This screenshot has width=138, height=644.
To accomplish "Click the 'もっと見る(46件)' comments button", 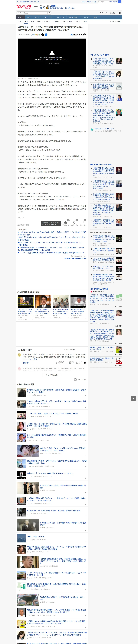I will (x=52, y=375).
